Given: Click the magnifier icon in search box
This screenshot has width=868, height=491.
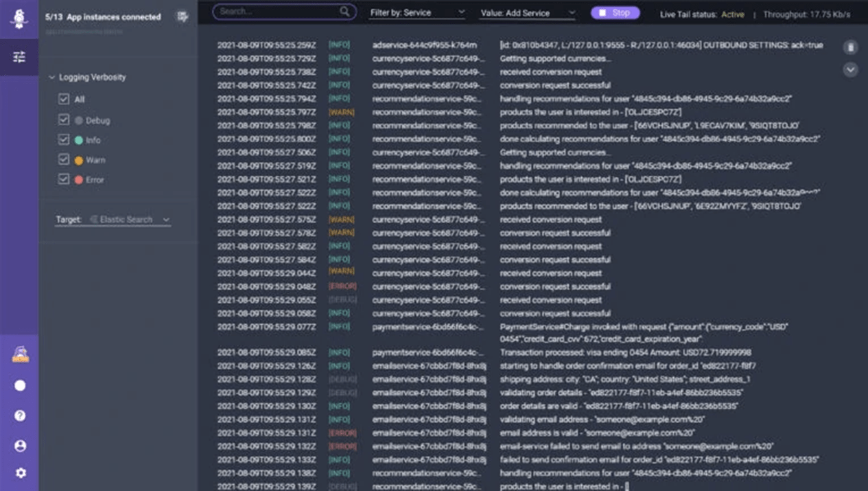Looking at the screenshot, I should [344, 12].
